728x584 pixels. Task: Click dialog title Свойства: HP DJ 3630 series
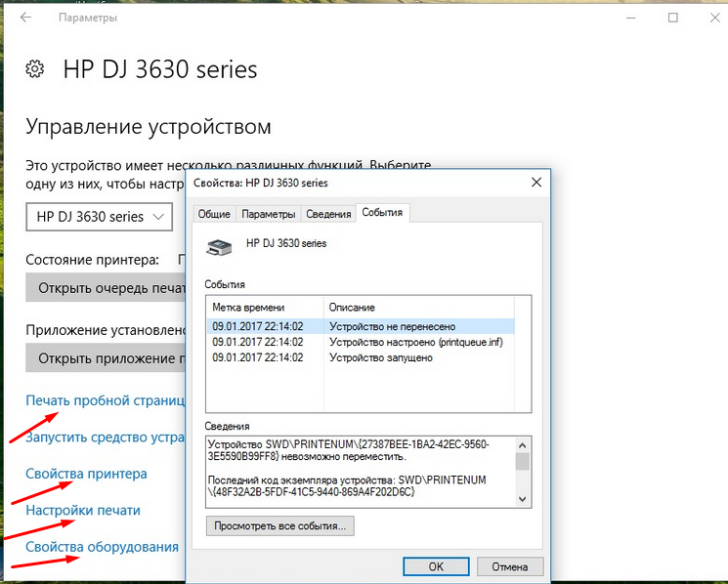click(x=261, y=183)
